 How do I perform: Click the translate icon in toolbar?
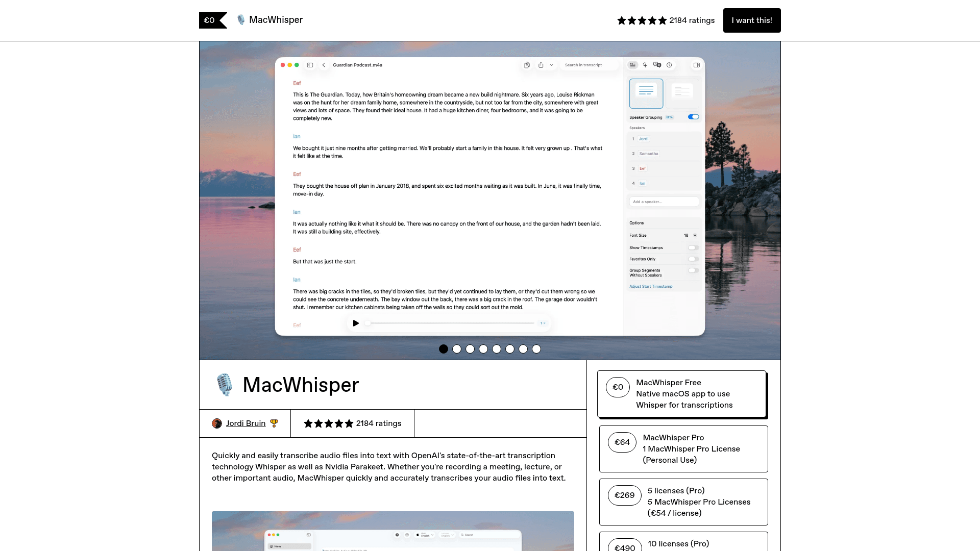[657, 65]
